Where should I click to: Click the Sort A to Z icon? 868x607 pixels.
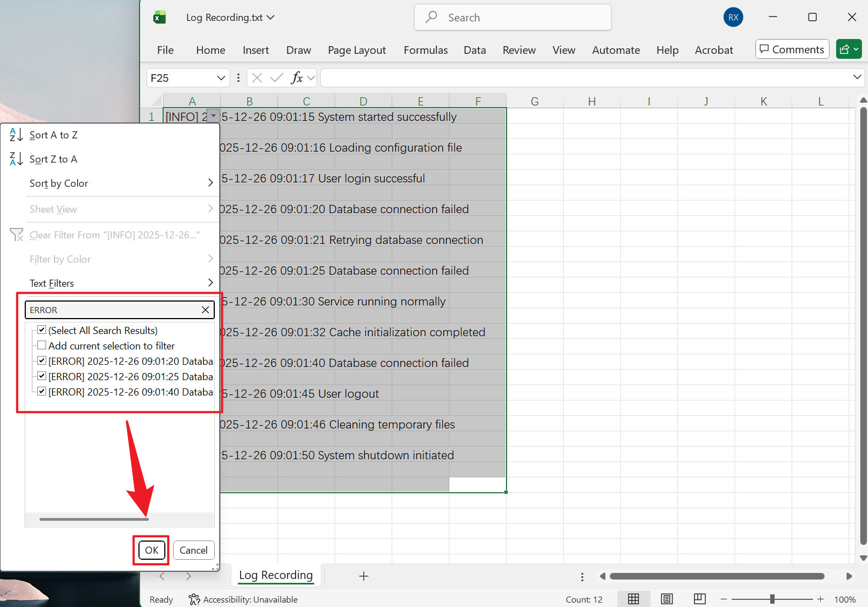point(16,135)
